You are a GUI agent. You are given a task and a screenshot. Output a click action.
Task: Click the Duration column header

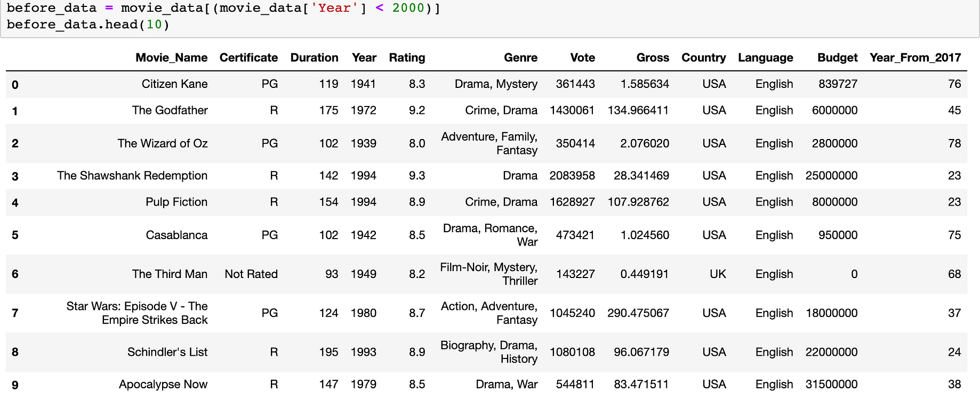(314, 58)
